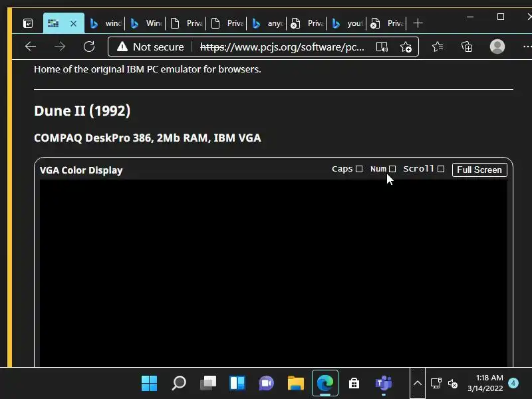Click the muted volume tray icon
Screen dimensions: 532x399
point(453,384)
